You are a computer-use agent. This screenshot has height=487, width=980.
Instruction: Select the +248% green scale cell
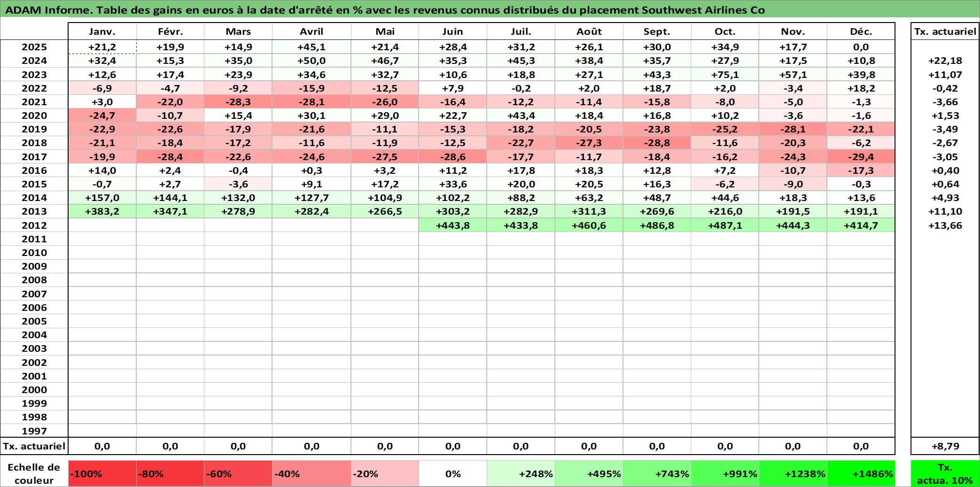tap(521, 473)
